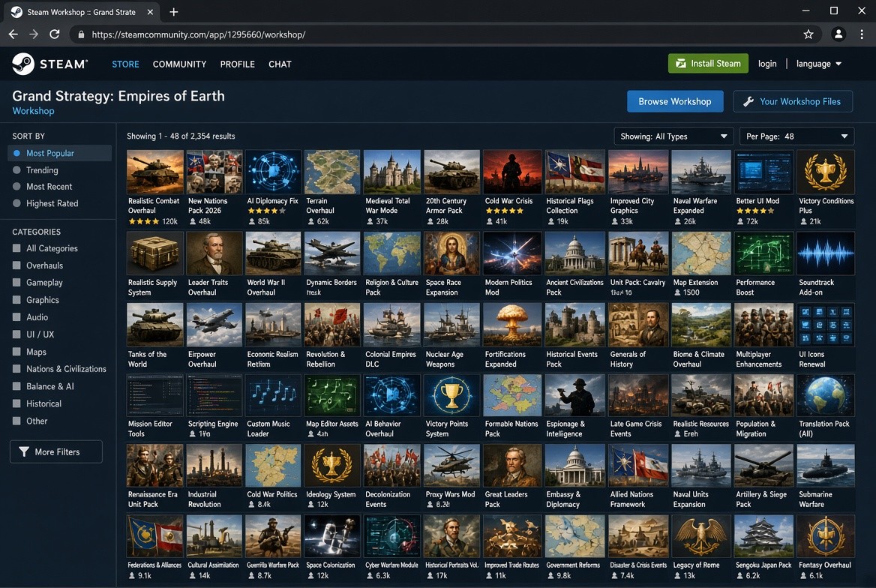Viewport: 876px width, 588px height.
Task: Check the Overhauls category checkbox
Action: coord(16,265)
